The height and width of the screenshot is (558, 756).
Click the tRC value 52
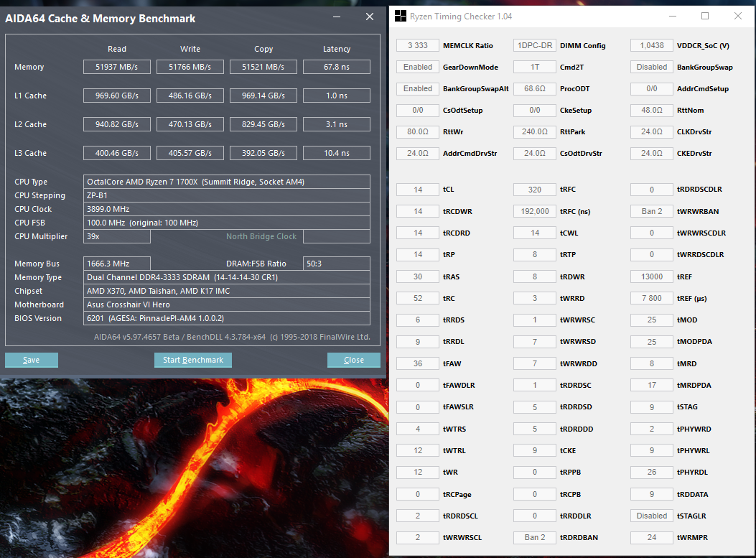pyautogui.click(x=418, y=298)
